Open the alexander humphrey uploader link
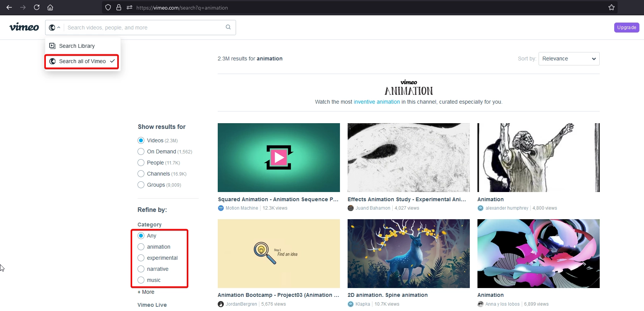The image size is (644, 311). 507,208
